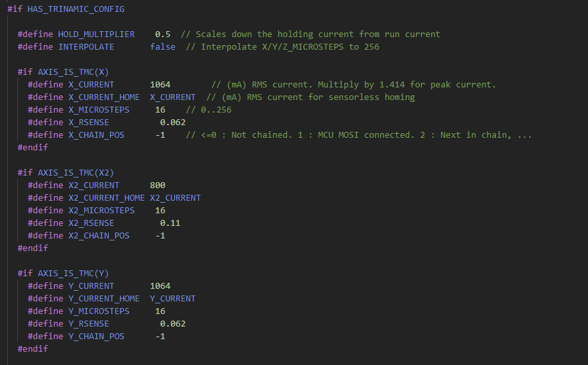Click the X2_CURRENT value 800
588x365 pixels.
158,185
